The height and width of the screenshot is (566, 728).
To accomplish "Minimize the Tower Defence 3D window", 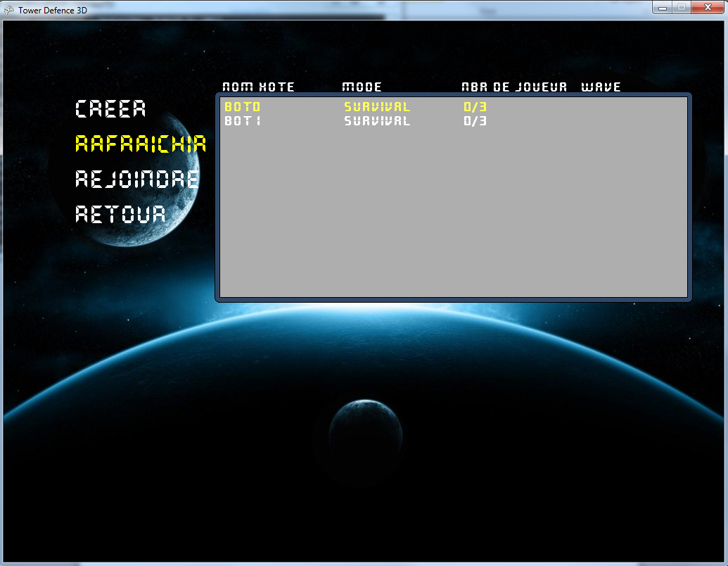I will (663, 7).
